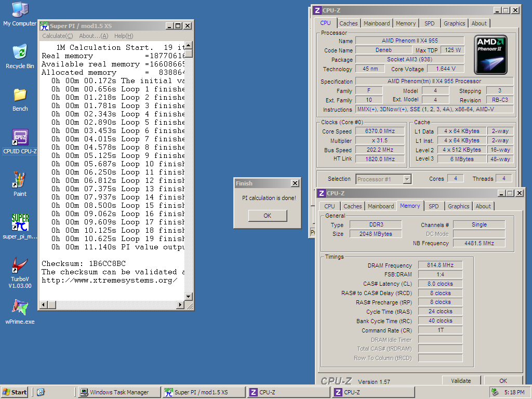532x399 pixels.
Task: Open the Bench folder icon
Action: pyautogui.click(x=20, y=100)
